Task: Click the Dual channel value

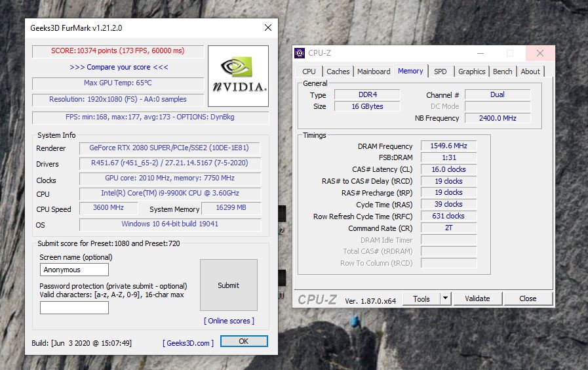Action: pyautogui.click(x=498, y=94)
